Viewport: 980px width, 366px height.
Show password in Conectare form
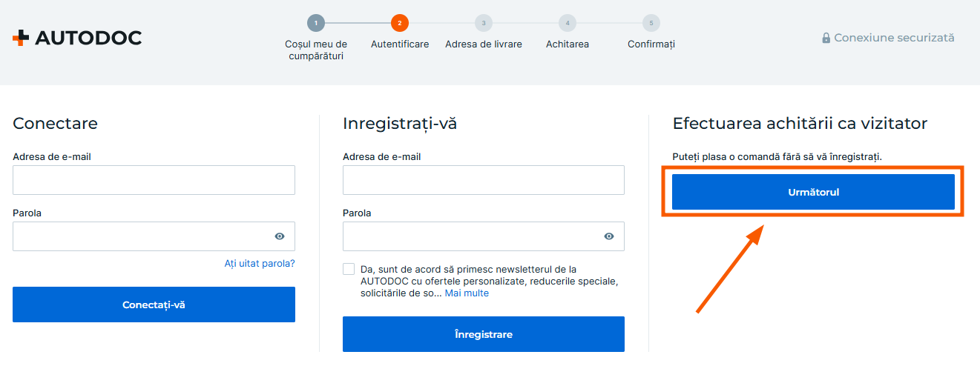[280, 236]
